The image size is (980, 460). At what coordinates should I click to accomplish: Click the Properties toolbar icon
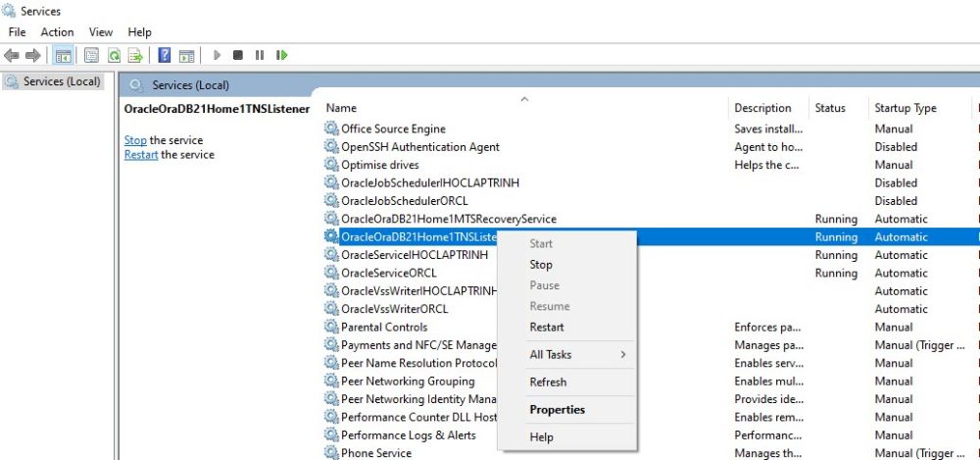point(91,56)
